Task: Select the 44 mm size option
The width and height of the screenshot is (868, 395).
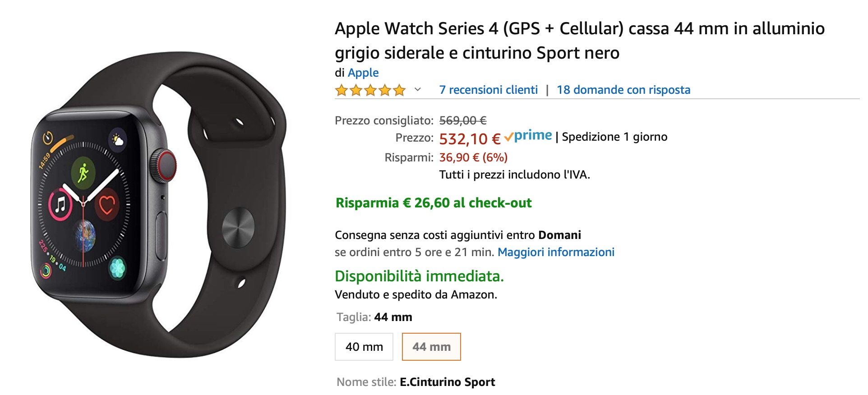Action: [431, 347]
